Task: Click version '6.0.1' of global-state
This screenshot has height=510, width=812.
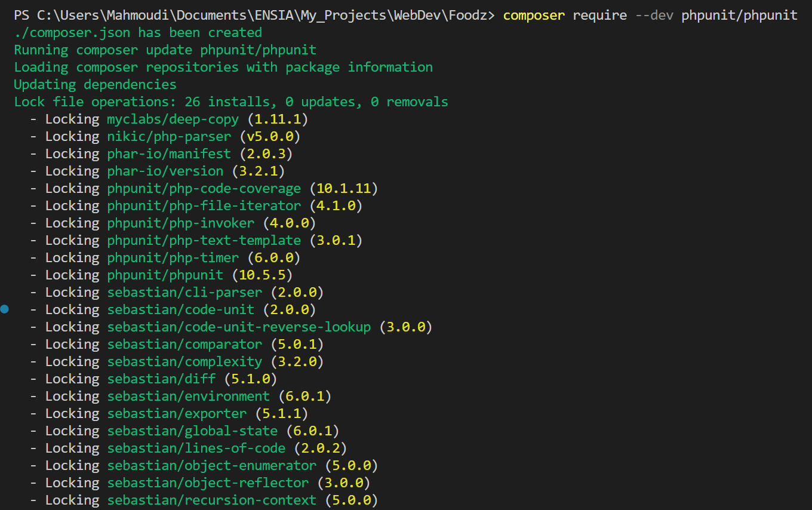Action: click(312, 431)
